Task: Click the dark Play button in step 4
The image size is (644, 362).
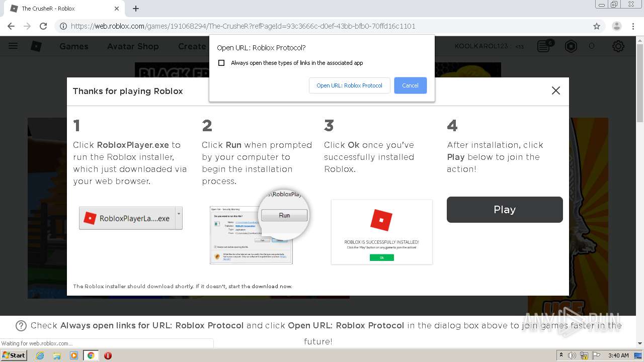Action: 505,210
